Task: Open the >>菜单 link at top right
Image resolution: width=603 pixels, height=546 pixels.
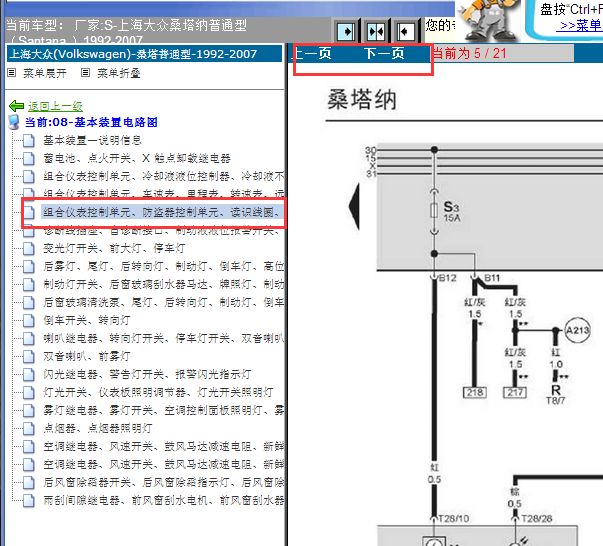Action: pos(581,25)
